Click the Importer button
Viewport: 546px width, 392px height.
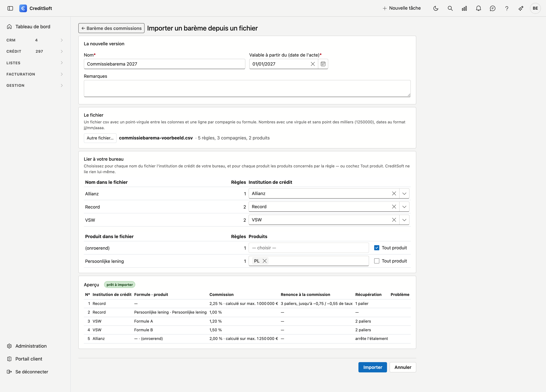372,367
